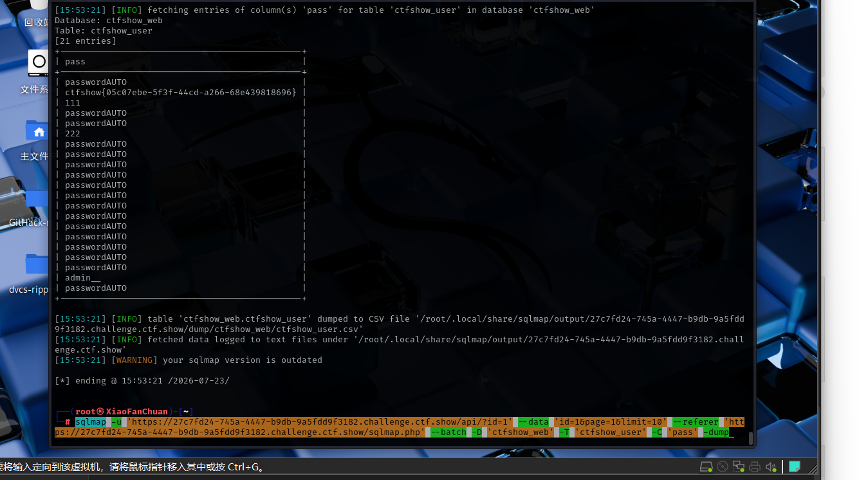Click the network adapter status icon
The image size is (868, 480).
(x=739, y=466)
